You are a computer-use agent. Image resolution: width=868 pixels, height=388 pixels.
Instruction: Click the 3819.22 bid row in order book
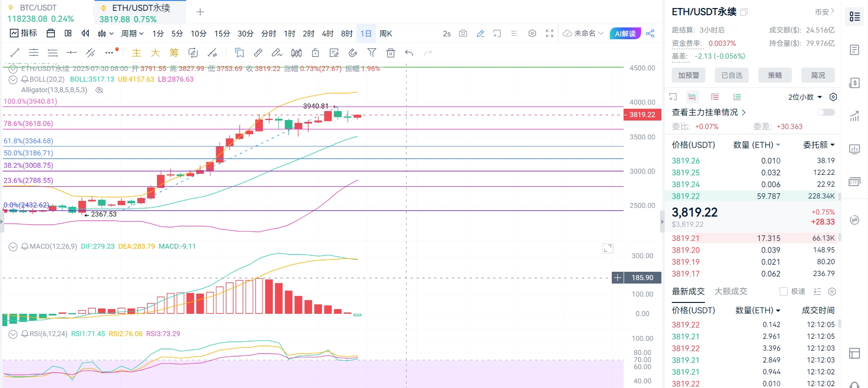753,196
